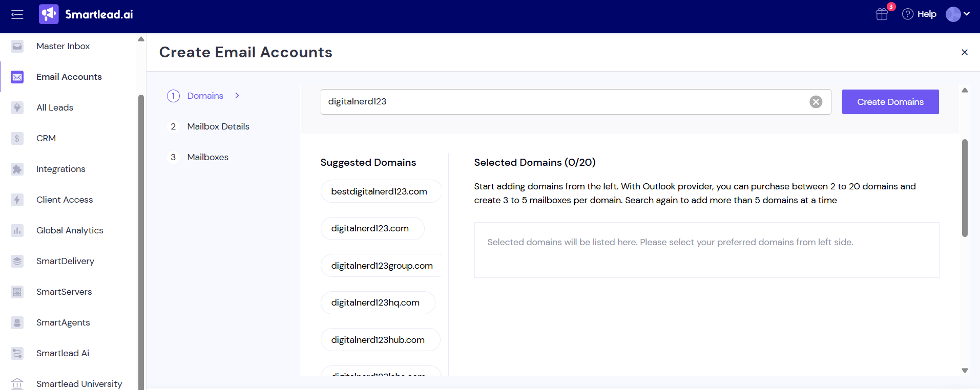Viewport: 980px width, 390px height.
Task: Click the main panel scroll down arrow
Action: coord(965,371)
